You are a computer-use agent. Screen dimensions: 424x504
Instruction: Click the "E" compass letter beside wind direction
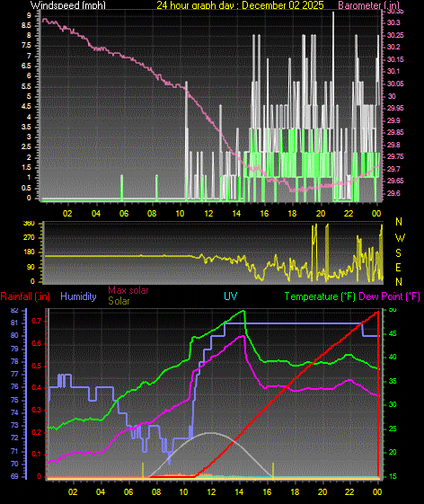pyautogui.click(x=398, y=268)
